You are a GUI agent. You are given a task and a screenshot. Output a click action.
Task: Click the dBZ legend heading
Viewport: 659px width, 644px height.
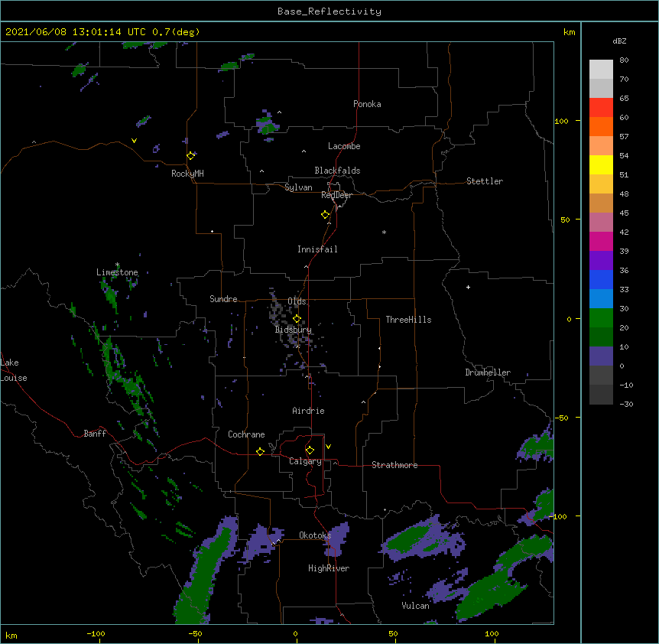coord(619,41)
